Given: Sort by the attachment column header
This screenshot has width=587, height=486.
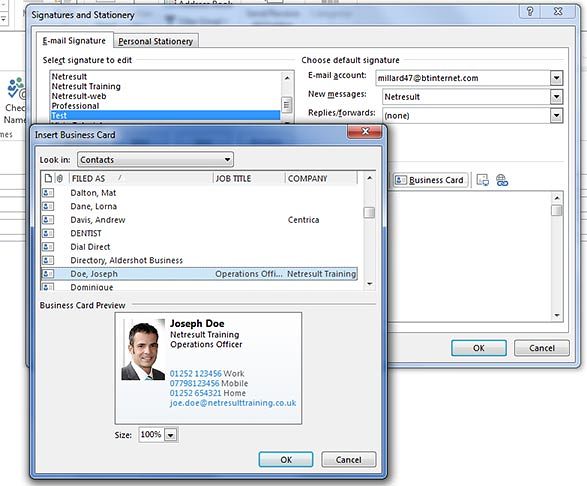Looking at the screenshot, I should click(x=60, y=178).
